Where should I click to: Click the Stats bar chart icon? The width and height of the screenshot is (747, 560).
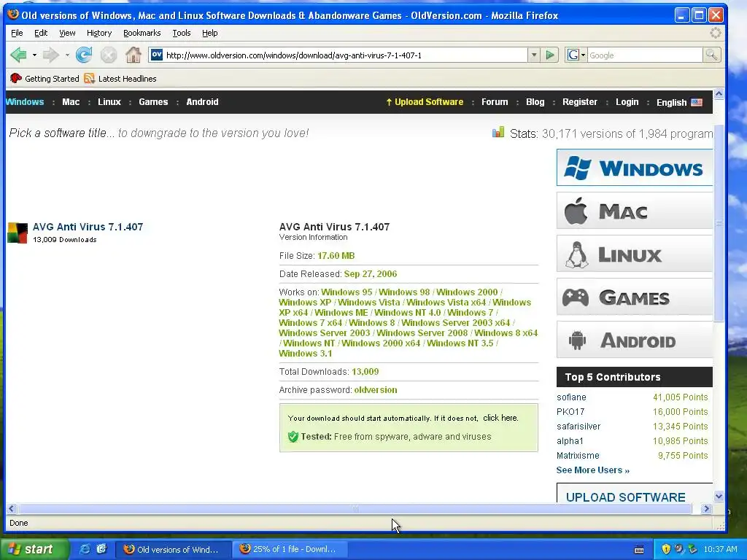[498, 133]
